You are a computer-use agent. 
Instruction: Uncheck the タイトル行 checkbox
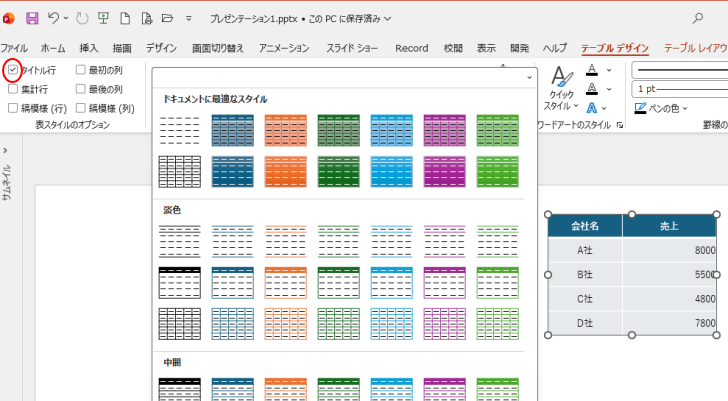tap(13, 70)
